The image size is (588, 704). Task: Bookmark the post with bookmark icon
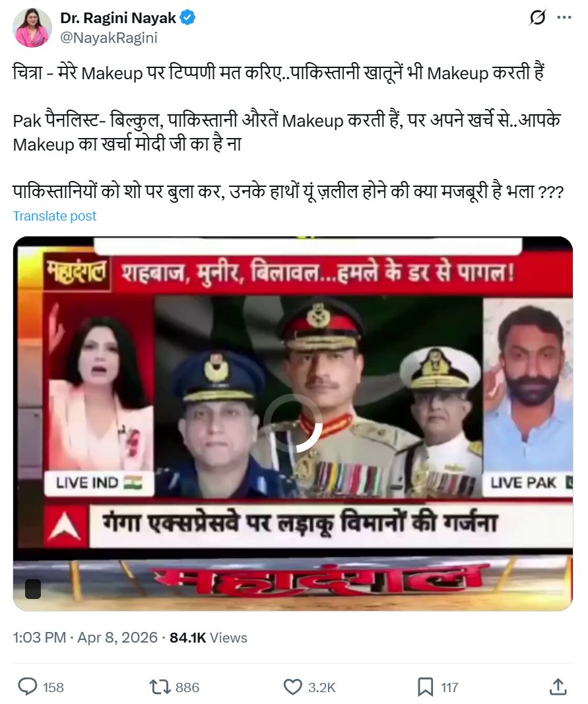pos(425,687)
